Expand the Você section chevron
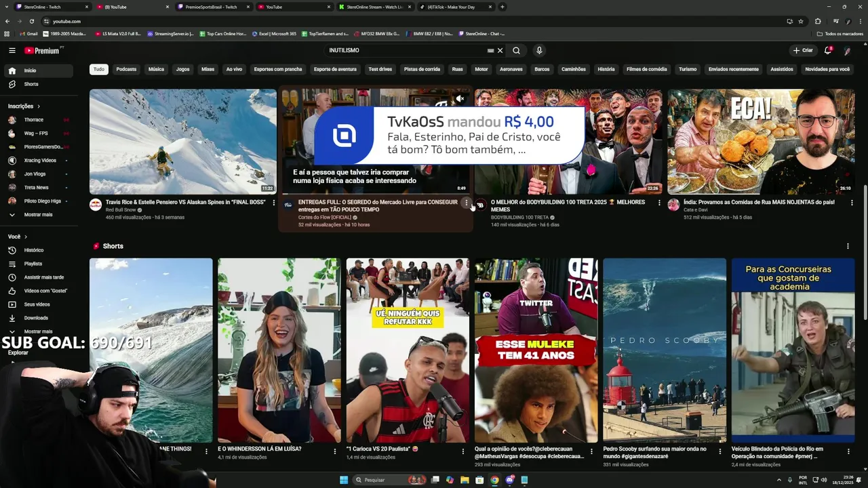 click(26, 237)
